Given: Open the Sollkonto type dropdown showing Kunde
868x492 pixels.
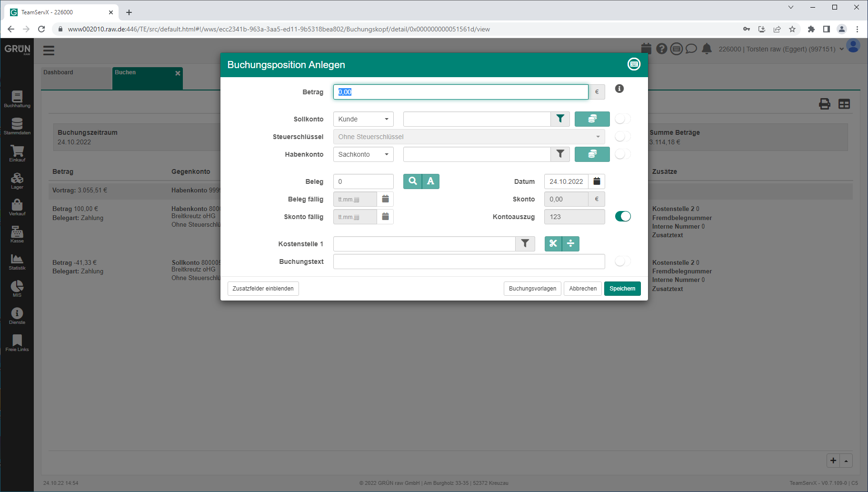Looking at the screenshot, I should pos(363,119).
